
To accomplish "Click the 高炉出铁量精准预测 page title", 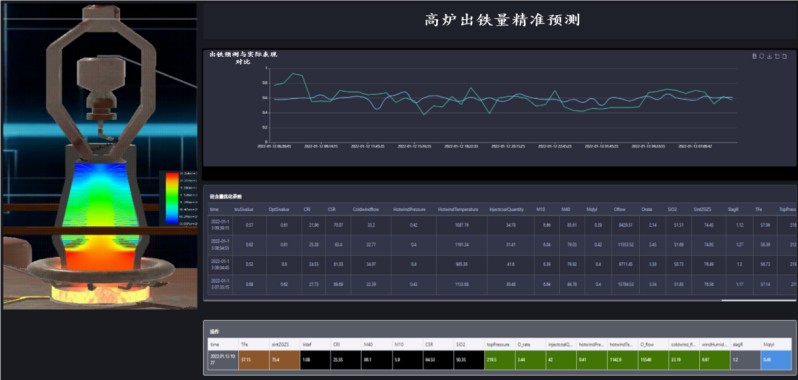I will 502,20.
